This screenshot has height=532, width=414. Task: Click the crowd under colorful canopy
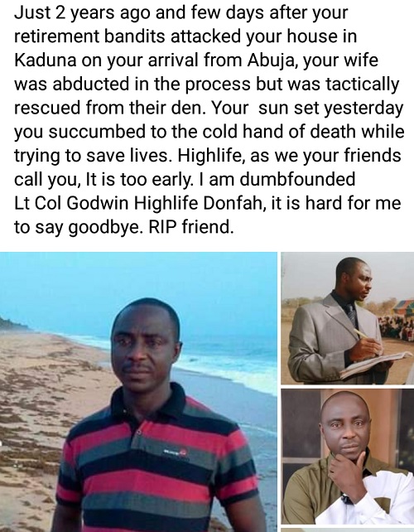pos(397,322)
